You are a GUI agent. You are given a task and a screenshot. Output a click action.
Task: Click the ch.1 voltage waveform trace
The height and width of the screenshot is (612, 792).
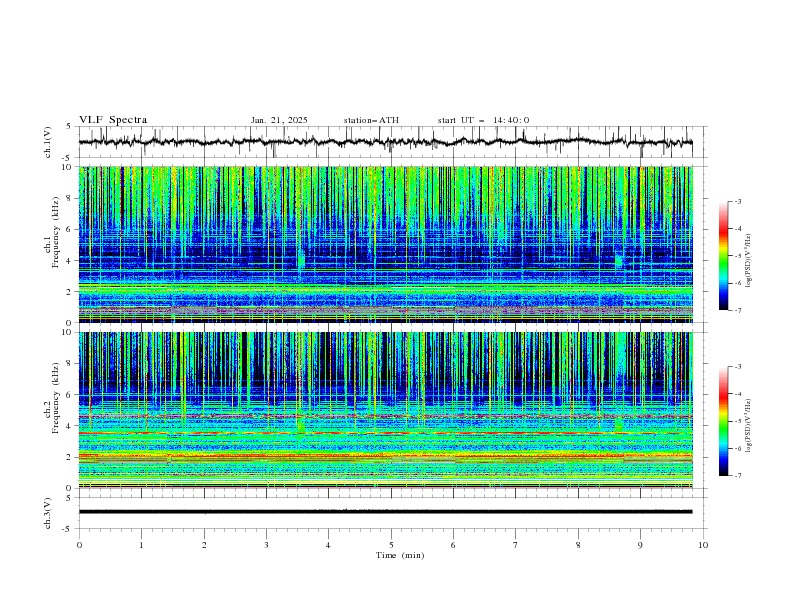[x=385, y=142]
